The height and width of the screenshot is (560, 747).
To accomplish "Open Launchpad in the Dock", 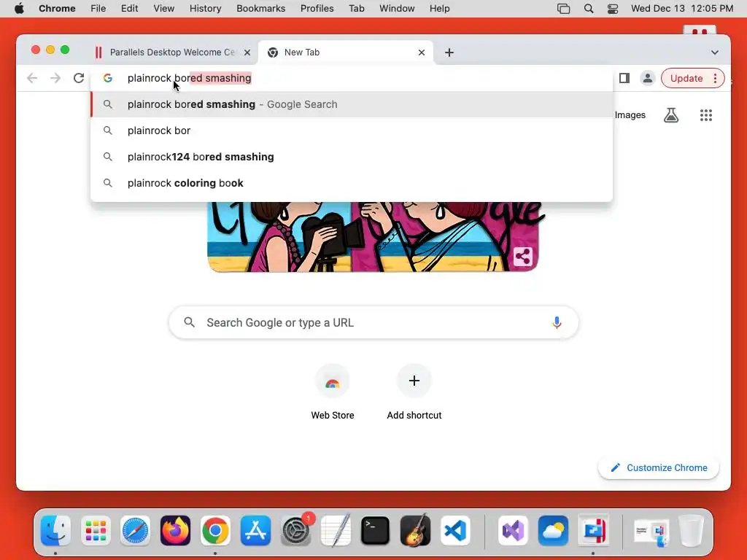I will [96, 531].
